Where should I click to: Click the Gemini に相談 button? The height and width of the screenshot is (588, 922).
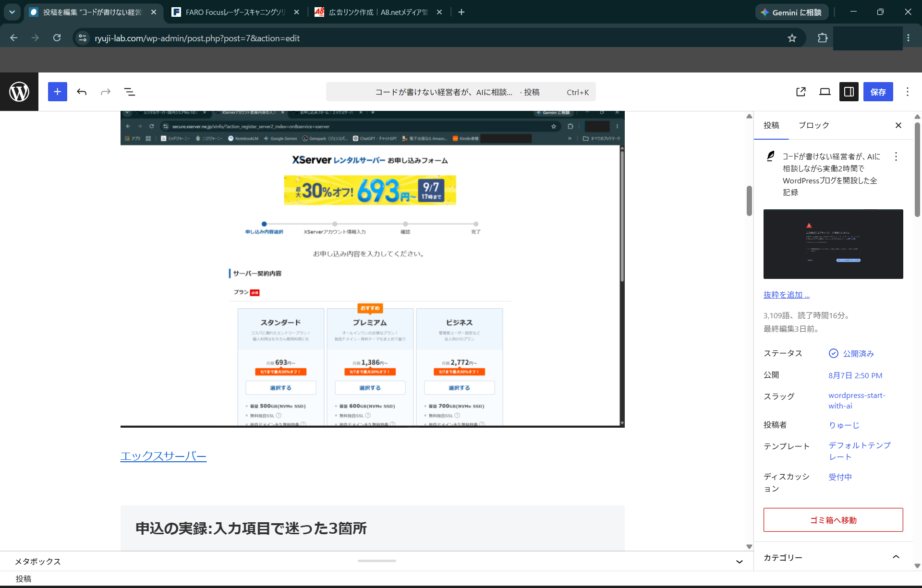793,12
